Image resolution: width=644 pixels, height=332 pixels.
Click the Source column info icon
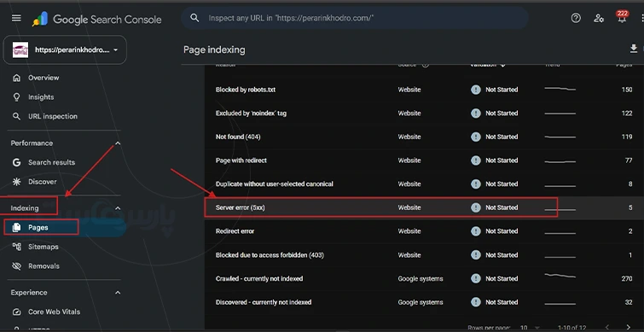[426, 65]
